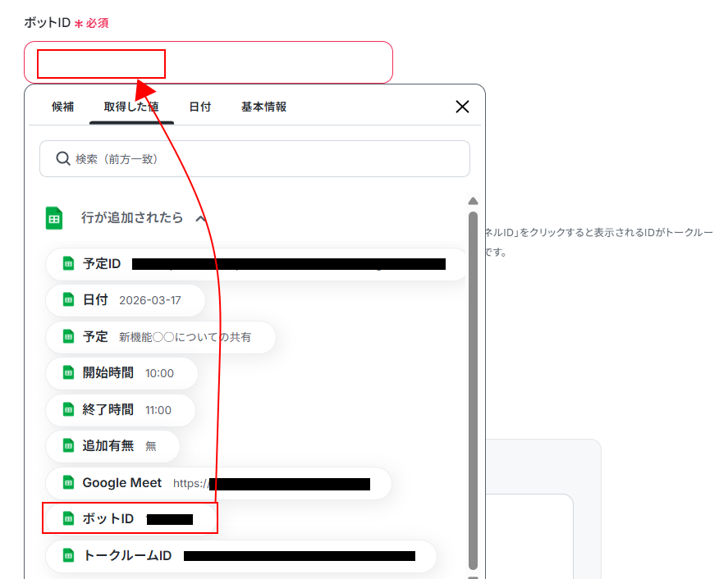Select the 日付 2026-03-17 value chip
The width and height of the screenshot is (728, 579).
(126, 300)
